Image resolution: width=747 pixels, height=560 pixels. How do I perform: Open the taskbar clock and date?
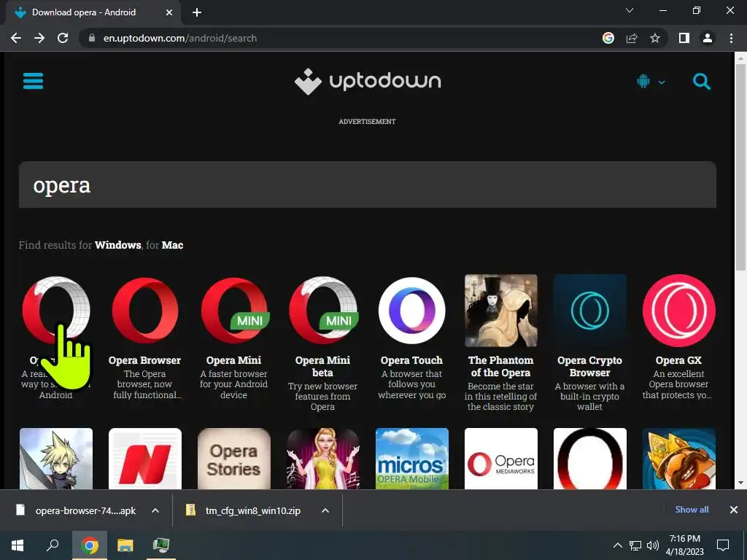(x=684, y=545)
